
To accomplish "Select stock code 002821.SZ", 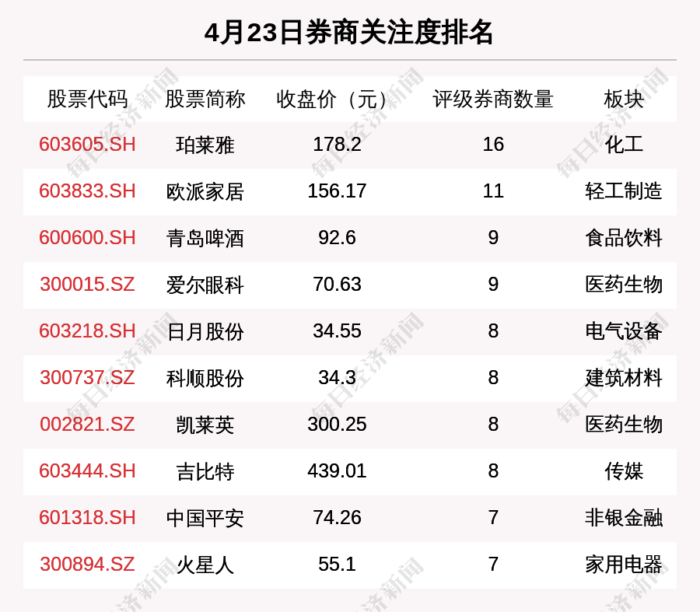I will (87, 424).
